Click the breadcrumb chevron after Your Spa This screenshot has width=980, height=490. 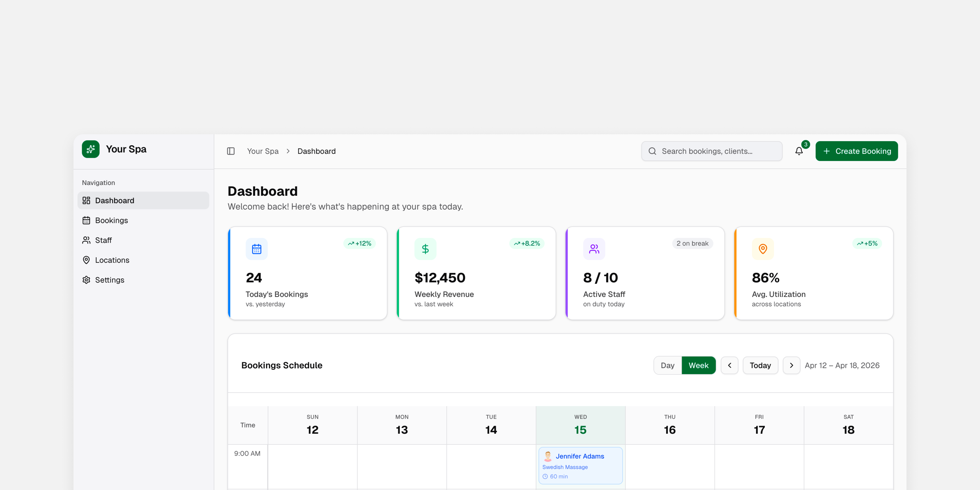[x=288, y=151]
